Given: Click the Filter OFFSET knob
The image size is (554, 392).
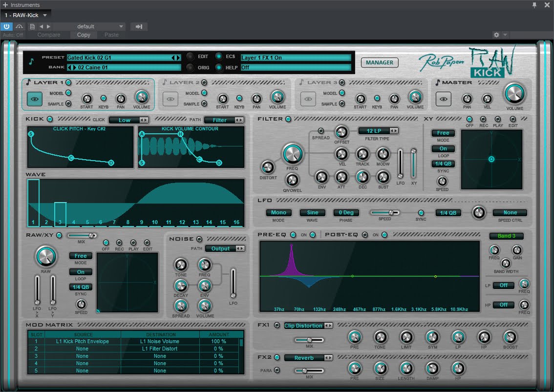Looking at the screenshot, I should coord(341,132).
